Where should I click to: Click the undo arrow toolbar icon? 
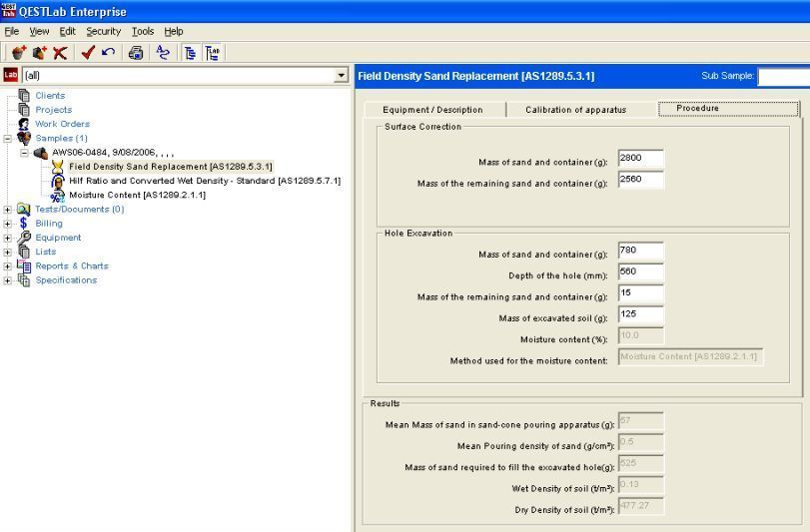pos(108,53)
